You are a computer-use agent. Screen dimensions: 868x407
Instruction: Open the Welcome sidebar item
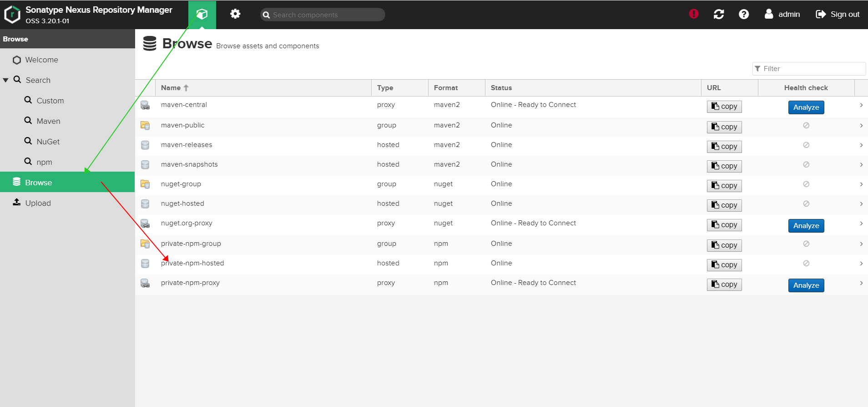(x=41, y=60)
